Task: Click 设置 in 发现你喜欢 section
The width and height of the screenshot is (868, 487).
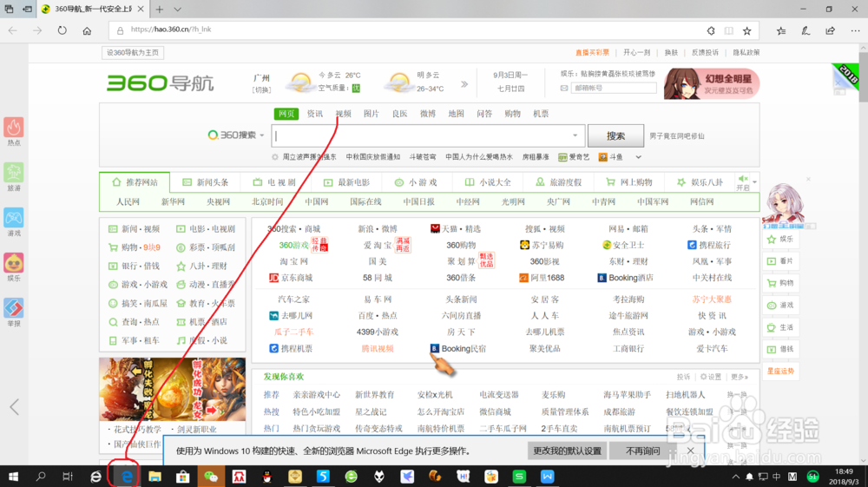Action: [x=711, y=377]
